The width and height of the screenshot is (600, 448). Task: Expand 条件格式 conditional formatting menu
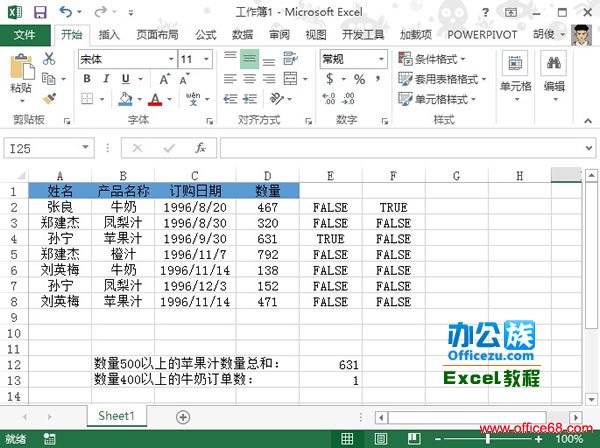(x=432, y=59)
